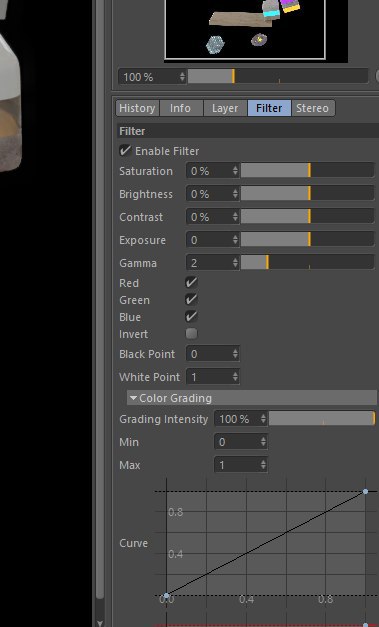Open the Layer tab
The image size is (379, 627).
pyautogui.click(x=225, y=108)
